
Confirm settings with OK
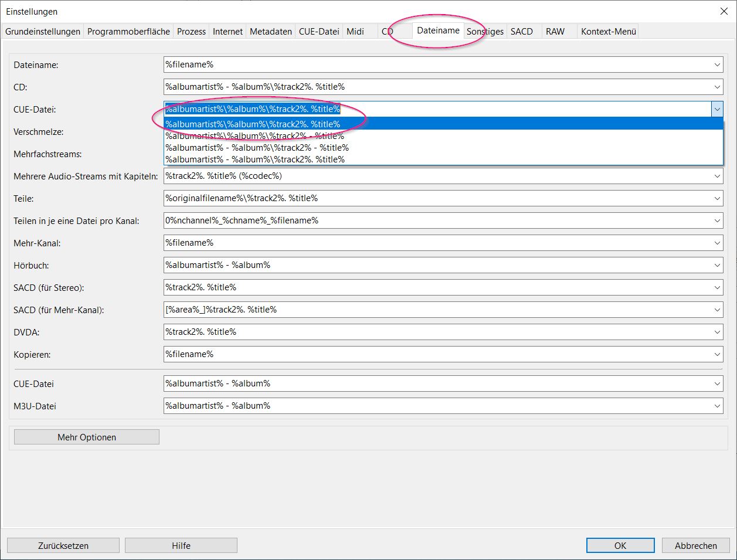620,545
